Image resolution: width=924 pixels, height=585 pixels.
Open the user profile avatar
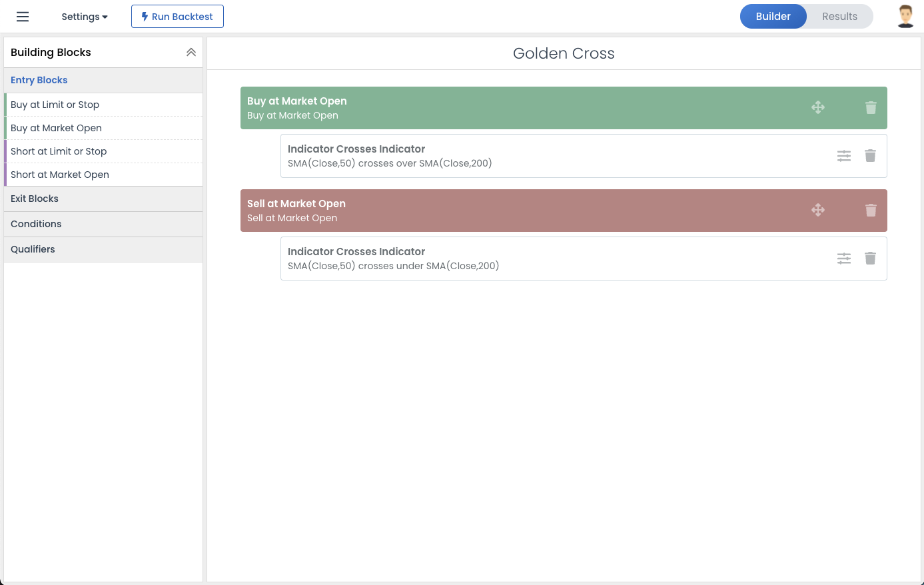905,17
